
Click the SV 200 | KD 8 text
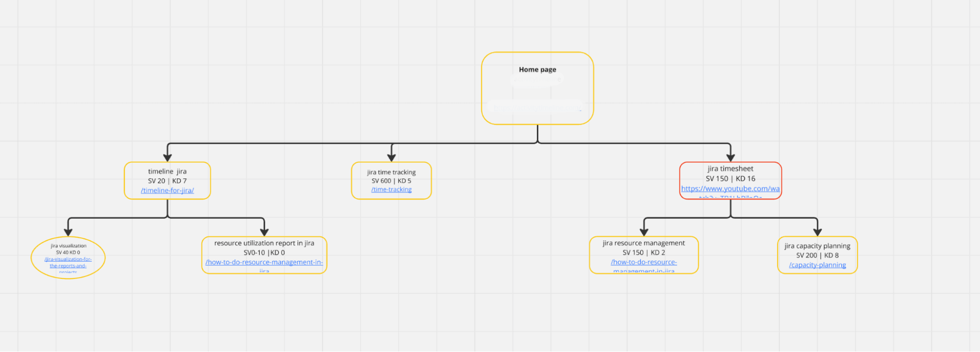click(817, 255)
